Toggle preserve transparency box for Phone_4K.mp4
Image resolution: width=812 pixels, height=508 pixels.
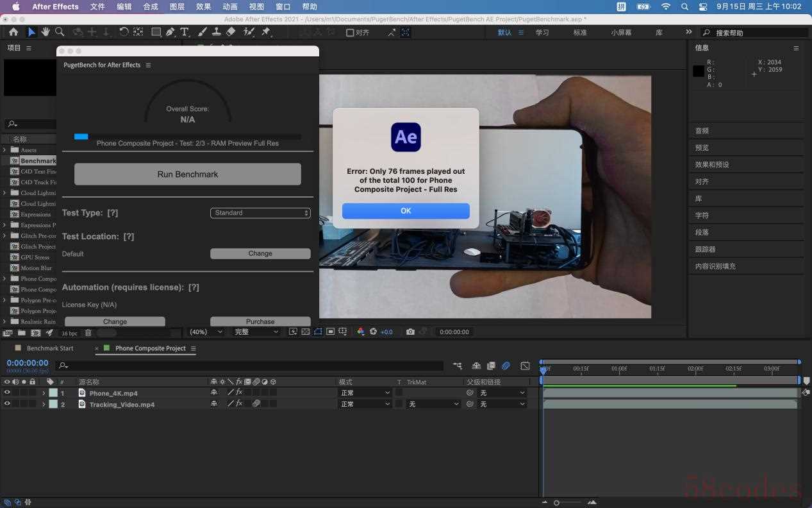pyautogui.click(x=399, y=393)
